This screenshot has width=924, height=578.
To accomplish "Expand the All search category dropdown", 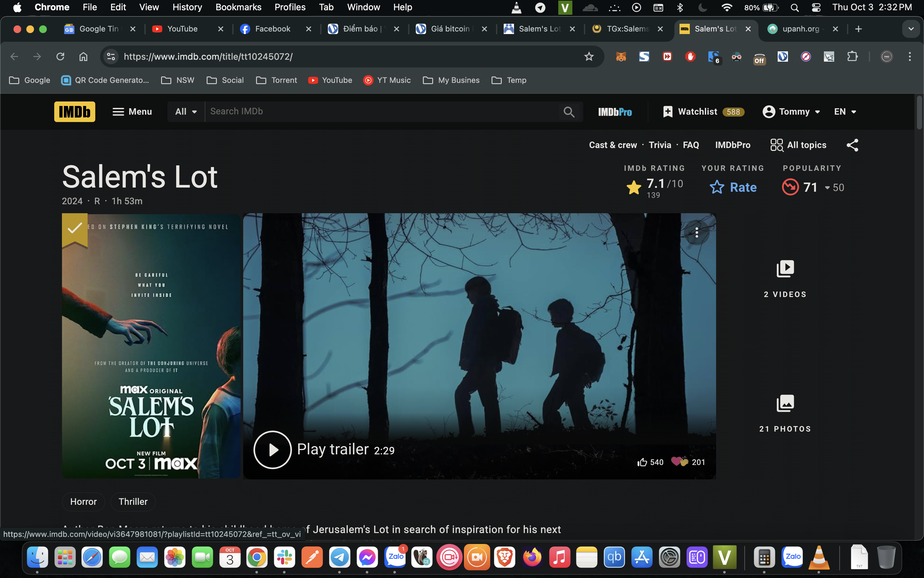I will click(x=186, y=112).
